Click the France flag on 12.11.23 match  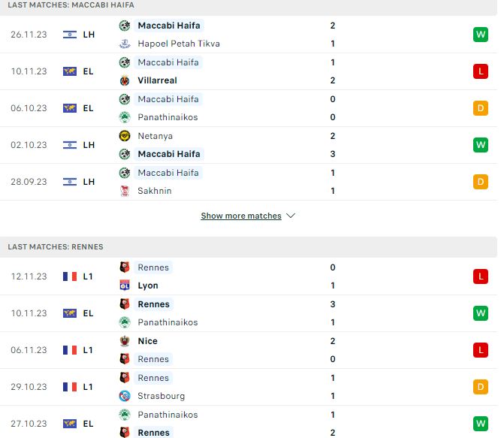coord(70,276)
